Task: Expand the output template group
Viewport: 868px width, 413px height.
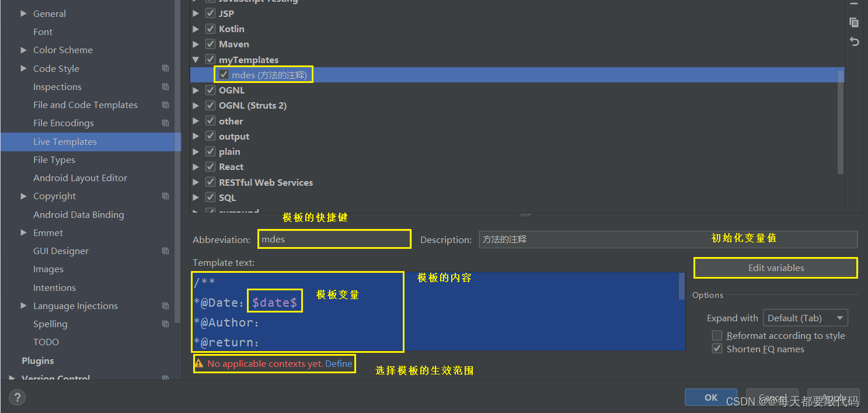Action: (x=196, y=136)
